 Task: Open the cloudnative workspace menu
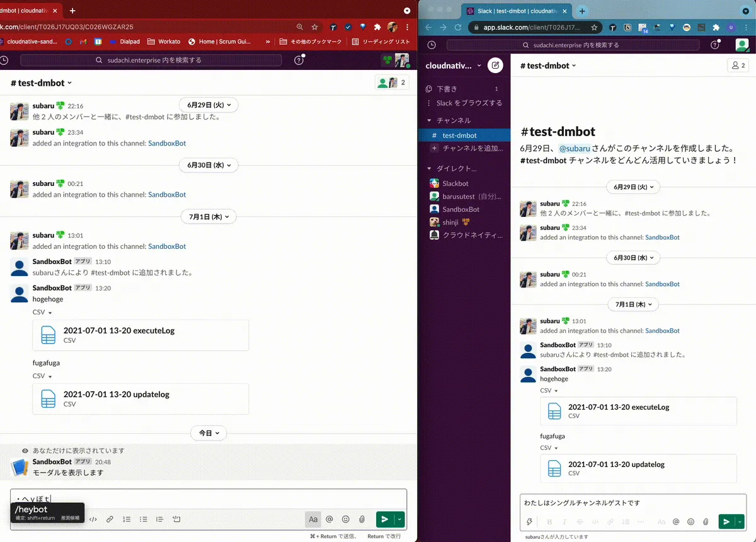(x=454, y=66)
